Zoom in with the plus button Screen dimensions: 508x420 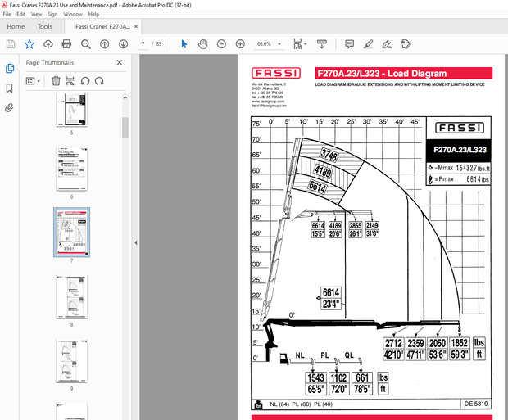240,44
